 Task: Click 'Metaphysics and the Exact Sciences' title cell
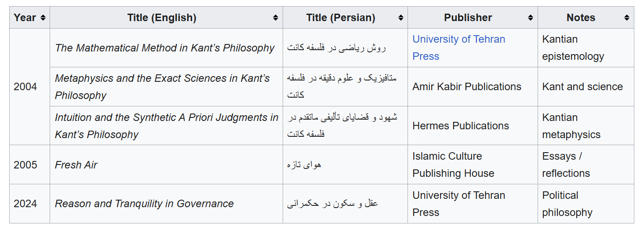point(162,87)
